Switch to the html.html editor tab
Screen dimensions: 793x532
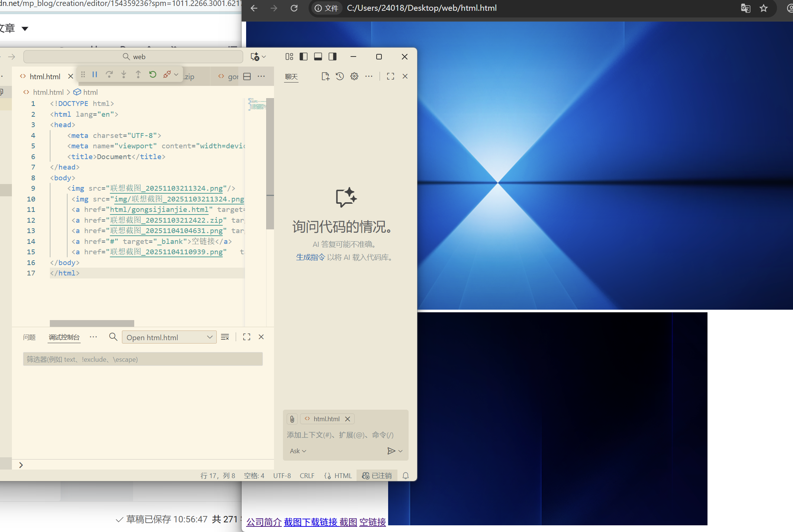[45, 77]
